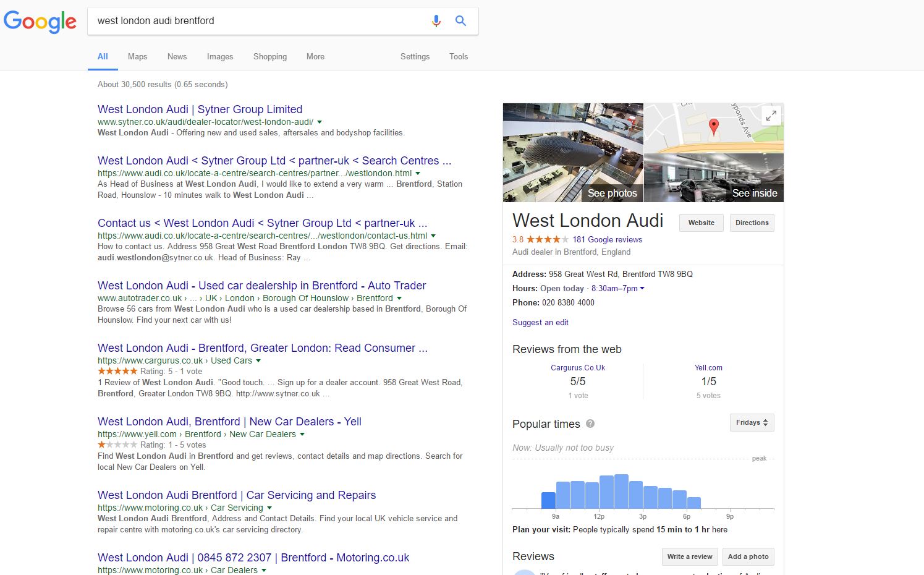
Task: Expand opening hours arrow beside 8:30am–7pm
Action: pyautogui.click(x=642, y=289)
